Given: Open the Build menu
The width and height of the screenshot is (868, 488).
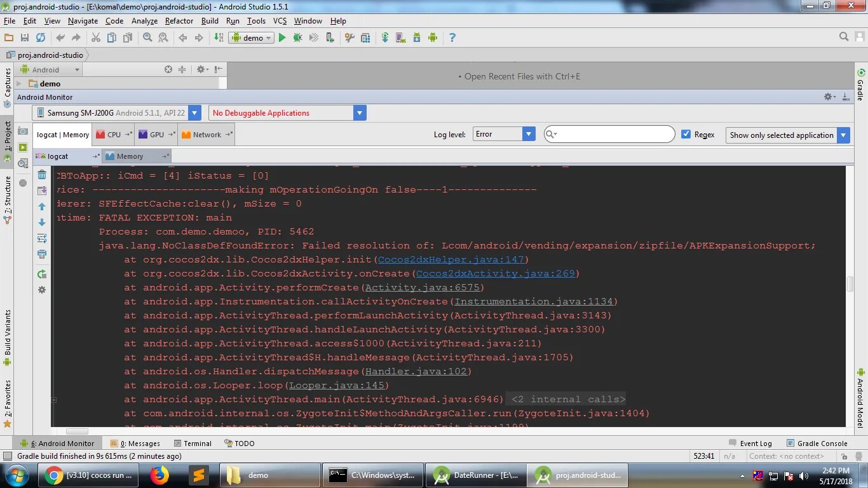Looking at the screenshot, I should click(x=210, y=21).
